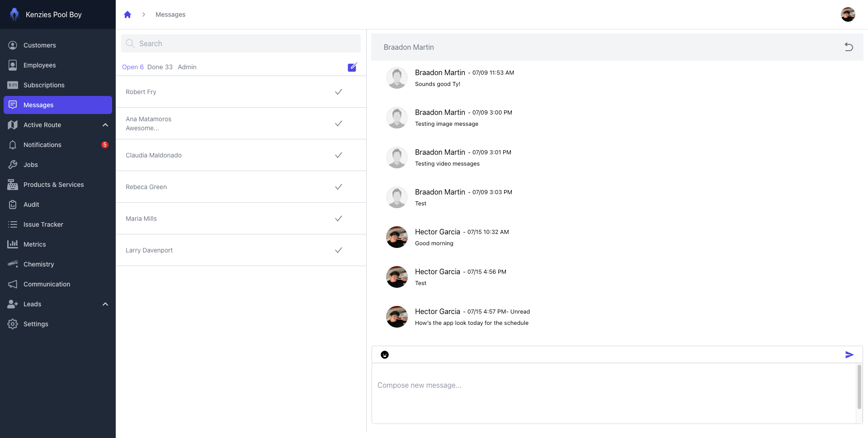868x438 pixels.
Task: Mark Claudia Maldonado conversation as done
Action: click(338, 155)
